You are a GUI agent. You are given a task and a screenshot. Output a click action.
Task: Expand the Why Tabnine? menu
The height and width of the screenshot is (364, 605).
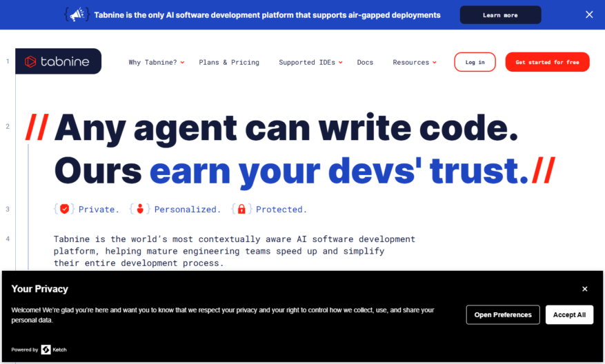[x=157, y=62]
